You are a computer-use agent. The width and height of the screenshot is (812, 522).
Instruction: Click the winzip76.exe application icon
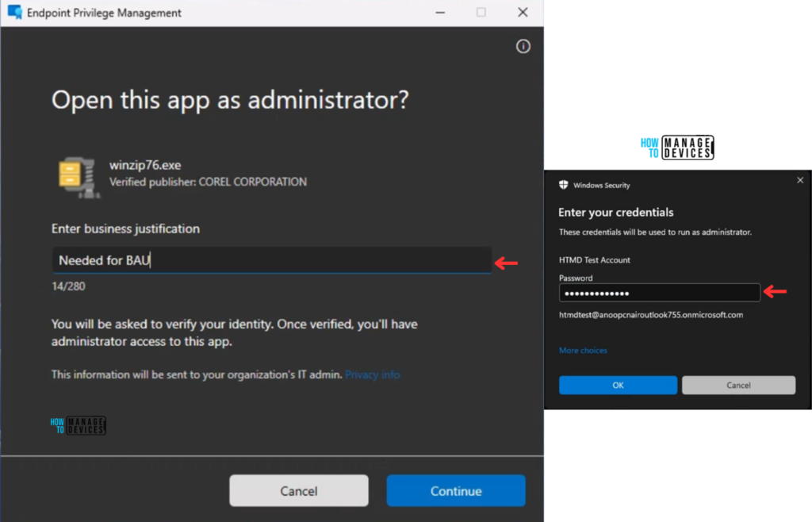point(79,178)
